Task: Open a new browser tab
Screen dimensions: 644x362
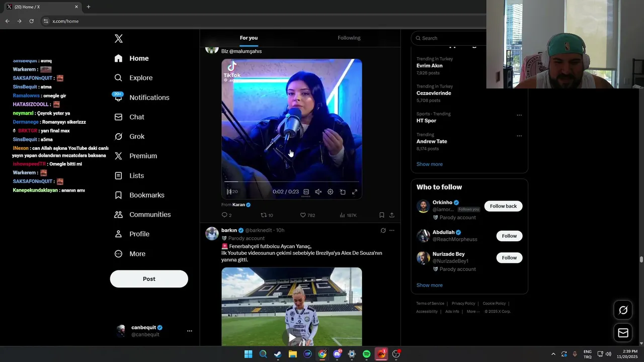Action: click(x=89, y=7)
